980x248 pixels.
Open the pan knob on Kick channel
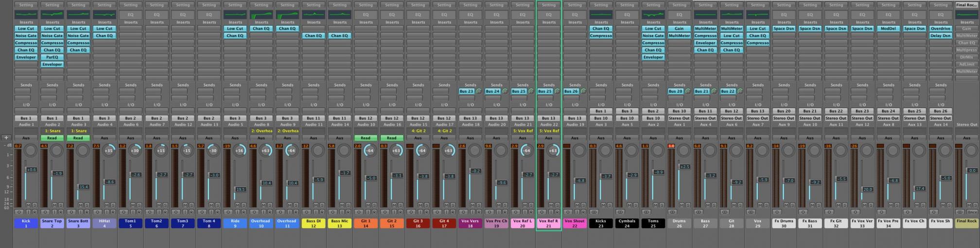tap(31, 150)
